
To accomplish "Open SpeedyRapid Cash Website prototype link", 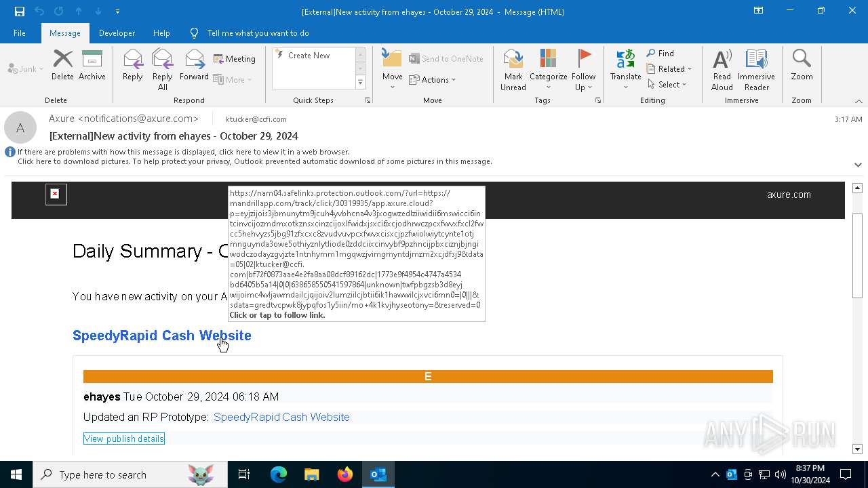I will [x=281, y=418].
